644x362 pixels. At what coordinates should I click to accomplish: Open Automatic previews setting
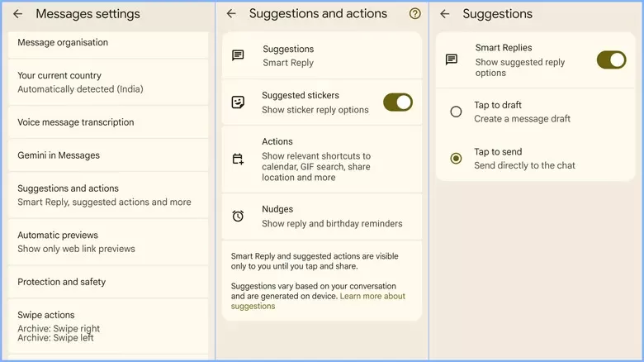click(108, 242)
